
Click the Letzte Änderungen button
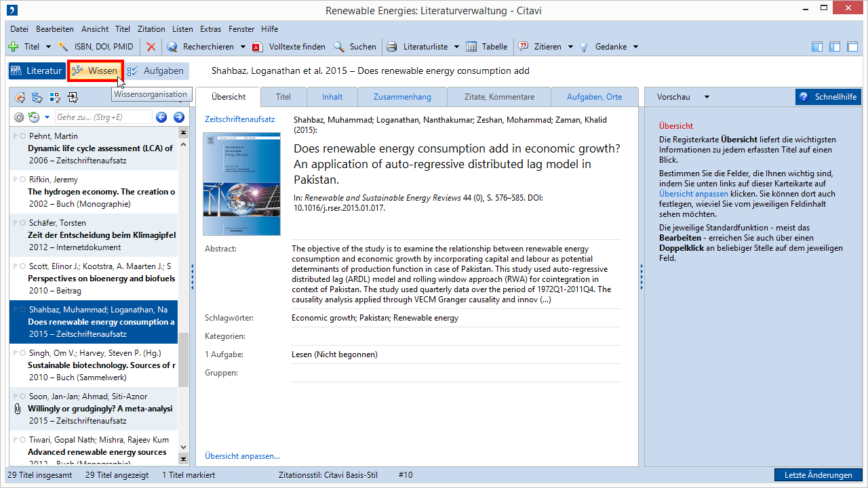[818, 475]
